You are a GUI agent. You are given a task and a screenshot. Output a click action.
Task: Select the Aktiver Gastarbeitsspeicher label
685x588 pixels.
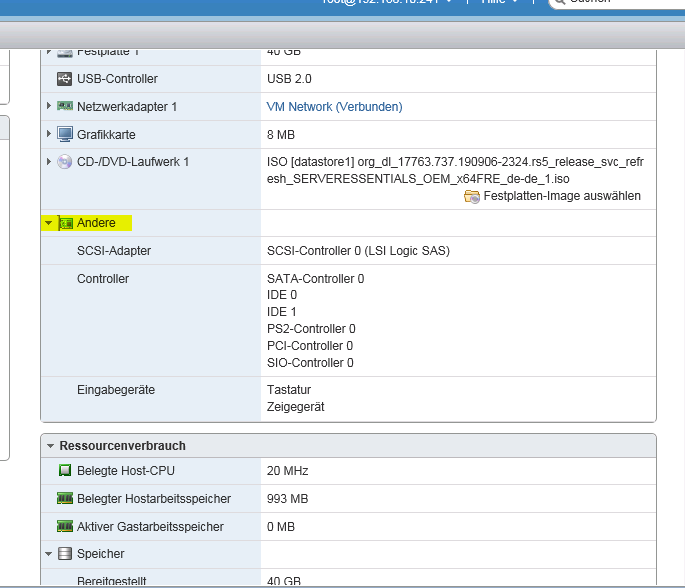(150, 526)
